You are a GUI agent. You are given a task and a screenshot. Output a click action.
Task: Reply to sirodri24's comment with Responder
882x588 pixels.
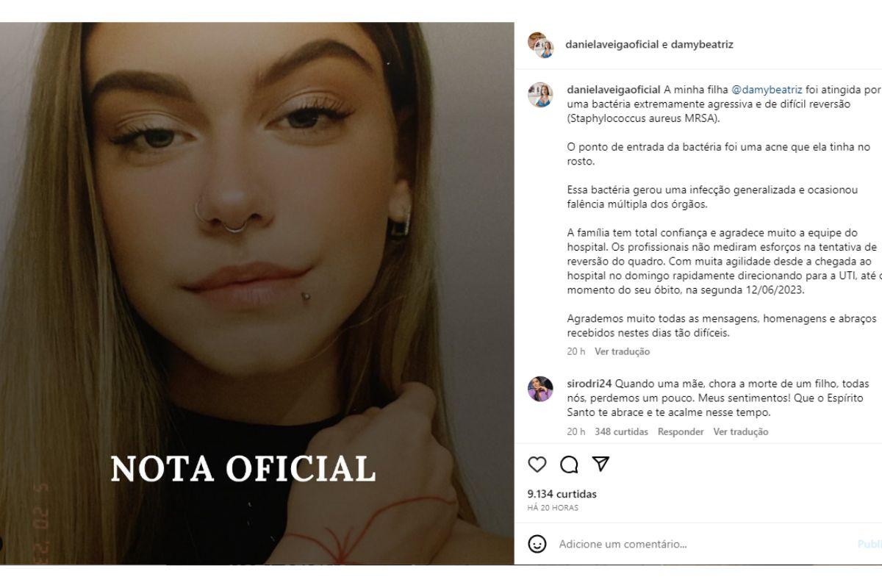click(x=681, y=431)
